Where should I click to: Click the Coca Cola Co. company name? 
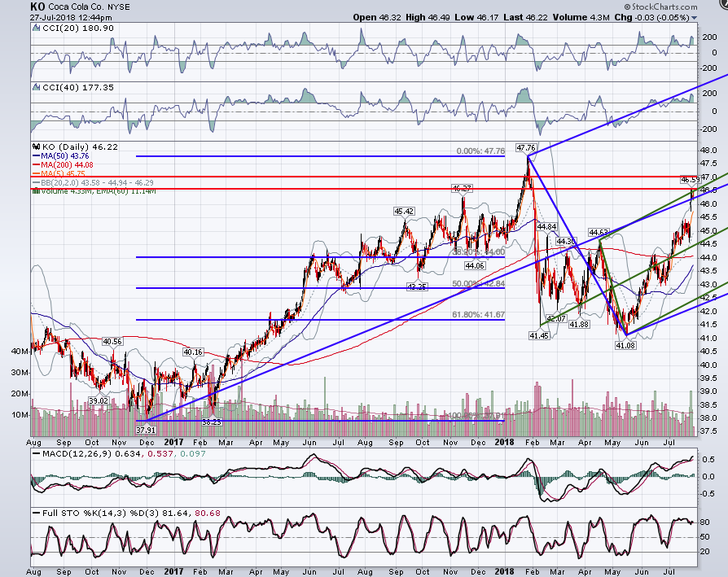click(77, 7)
